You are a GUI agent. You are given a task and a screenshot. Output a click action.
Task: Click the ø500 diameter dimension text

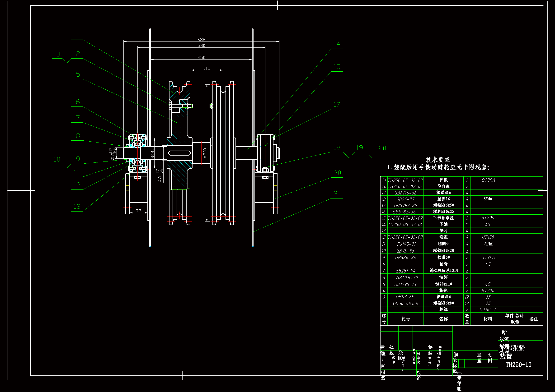(205, 153)
